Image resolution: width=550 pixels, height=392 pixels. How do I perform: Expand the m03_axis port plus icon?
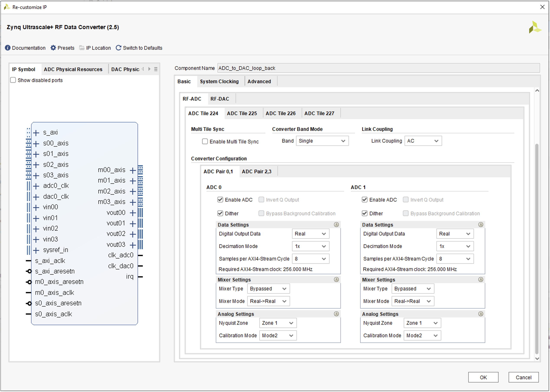(133, 202)
